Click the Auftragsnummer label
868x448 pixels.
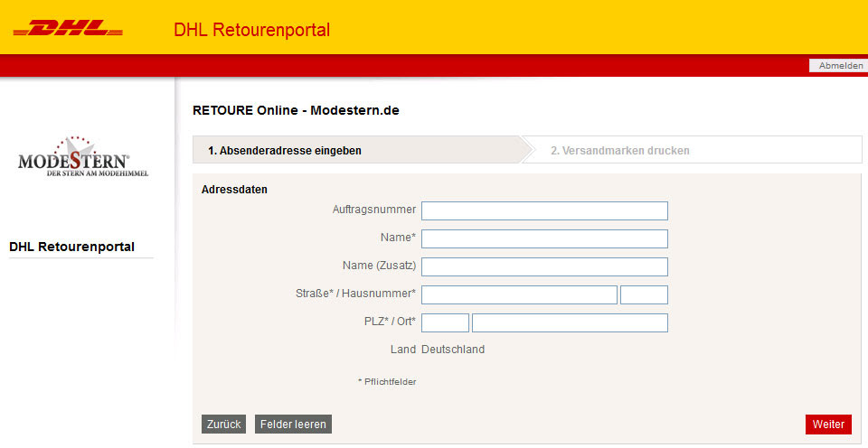point(374,210)
